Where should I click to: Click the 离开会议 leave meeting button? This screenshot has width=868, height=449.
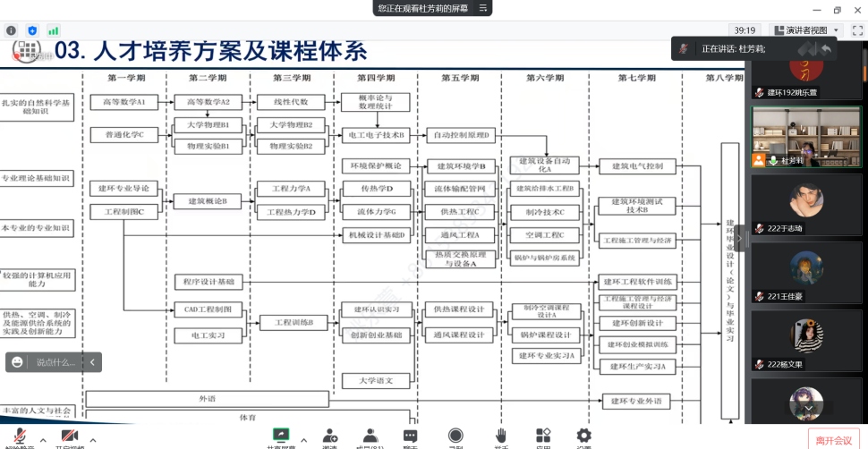(x=835, y=440)
